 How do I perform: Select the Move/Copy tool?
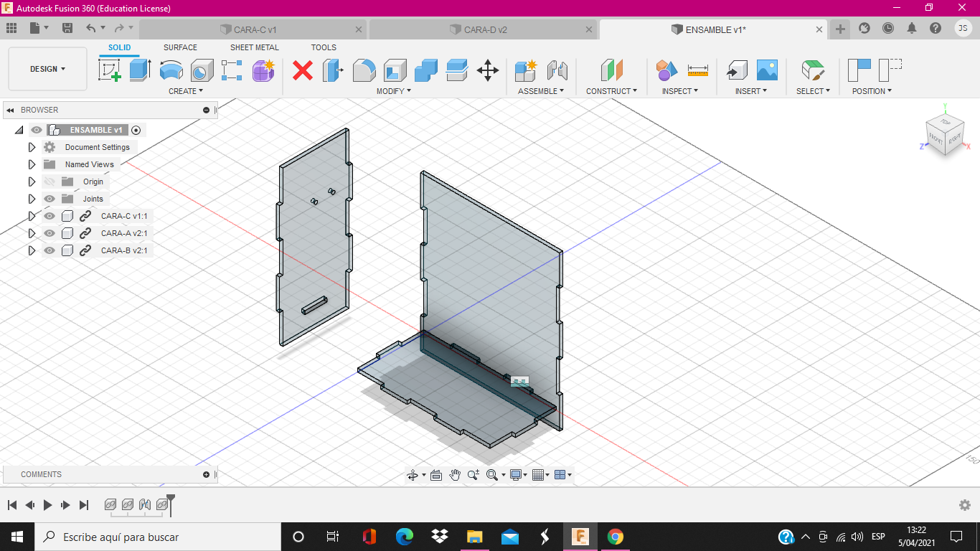[488, 70]
